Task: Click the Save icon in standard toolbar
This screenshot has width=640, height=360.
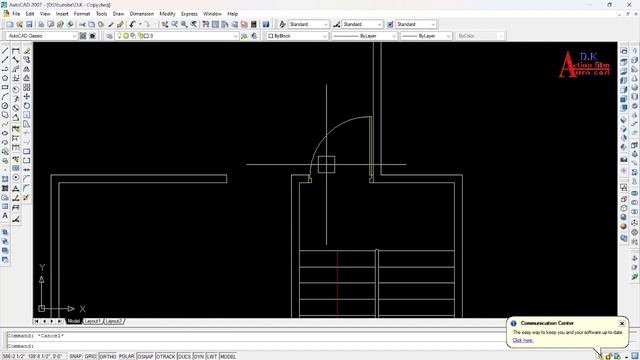Action: point(29,24)
